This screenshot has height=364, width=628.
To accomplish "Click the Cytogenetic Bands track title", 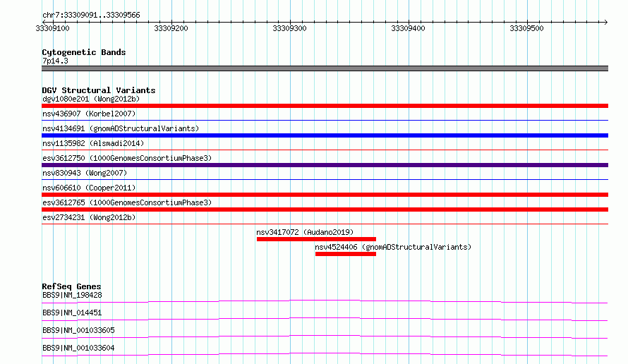I will tap(84, 52).
